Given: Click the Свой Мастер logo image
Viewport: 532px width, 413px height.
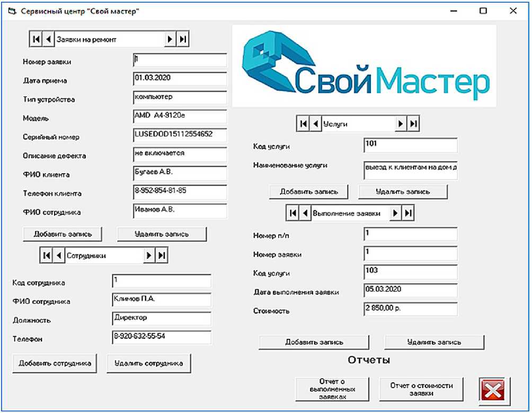Looking at the screenshot, I should click(365, 66).
